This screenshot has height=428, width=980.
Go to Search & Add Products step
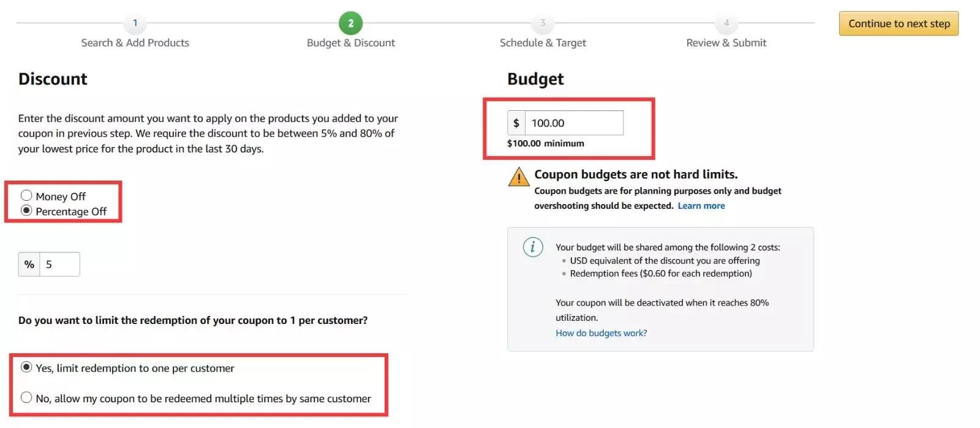click(135, 43)
